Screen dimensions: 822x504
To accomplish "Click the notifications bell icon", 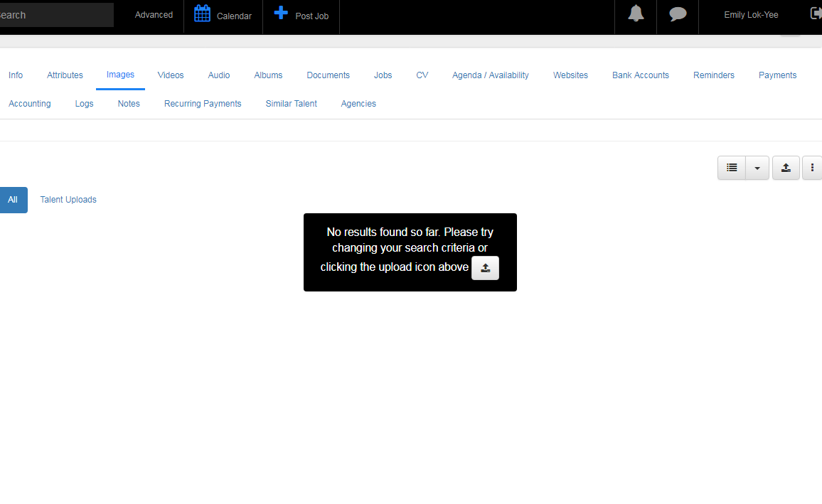I will (x=636, y=14).
